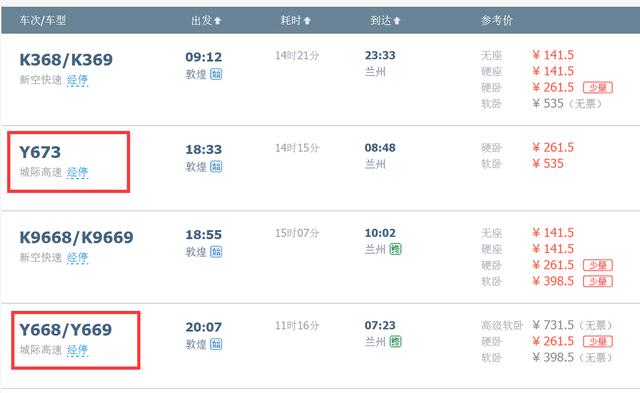Show 经停 stops for Y668/Y669

[78, 350]
